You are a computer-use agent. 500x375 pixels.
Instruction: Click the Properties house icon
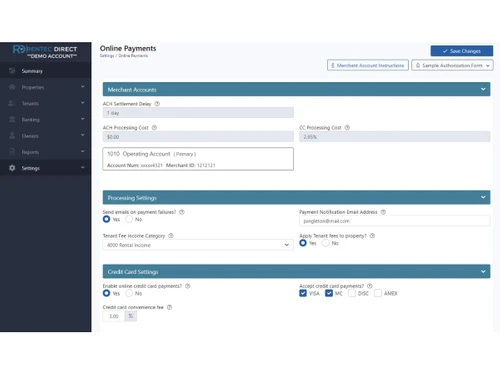[12, 87]
